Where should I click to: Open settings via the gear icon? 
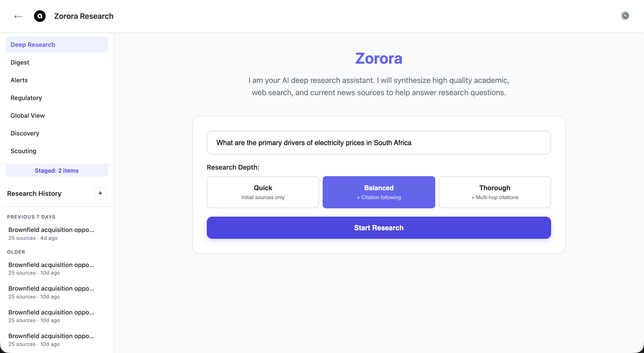click(x=625, y=16)
